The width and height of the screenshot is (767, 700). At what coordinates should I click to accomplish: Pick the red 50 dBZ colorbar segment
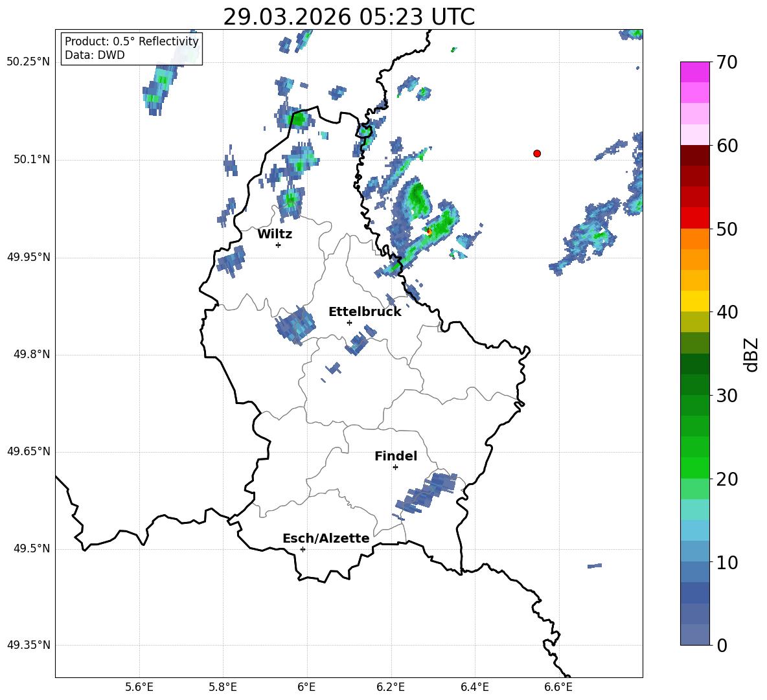click(x=695, y=218)
